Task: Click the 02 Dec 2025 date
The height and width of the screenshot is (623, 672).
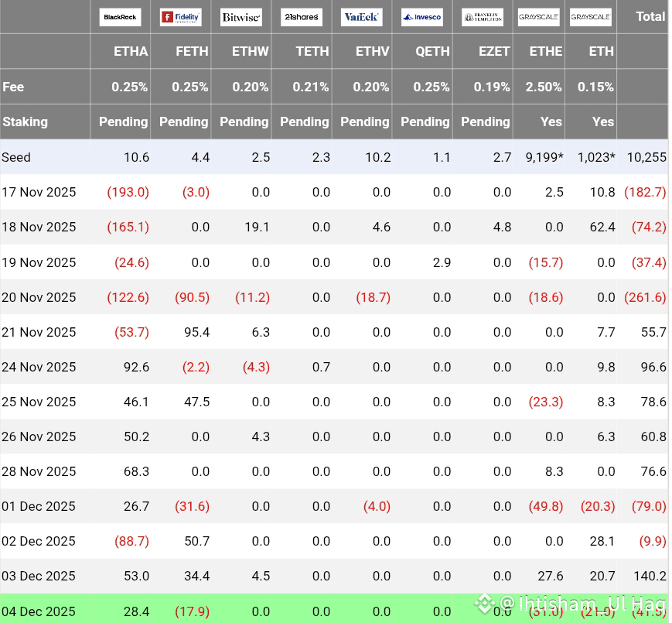Action: coord(39,541)
